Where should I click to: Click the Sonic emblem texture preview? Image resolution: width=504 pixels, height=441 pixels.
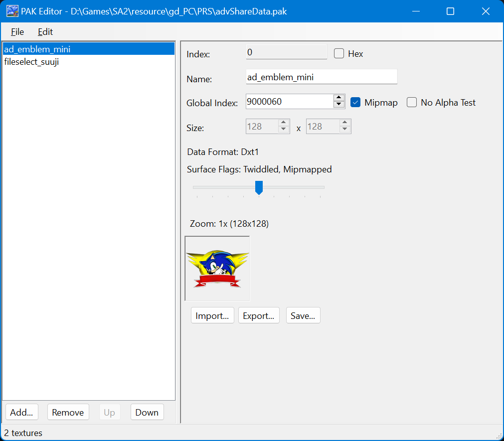(x=217, y=269)
